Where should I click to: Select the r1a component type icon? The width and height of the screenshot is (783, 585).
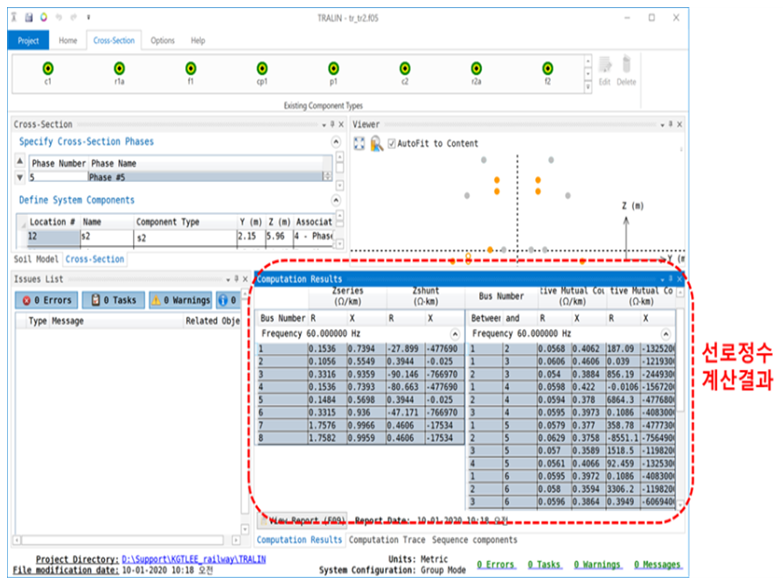coord(119,68)
